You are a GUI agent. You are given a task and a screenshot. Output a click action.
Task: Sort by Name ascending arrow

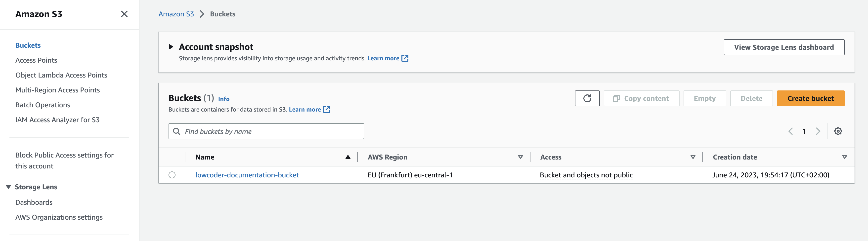[x=348, y=157]
